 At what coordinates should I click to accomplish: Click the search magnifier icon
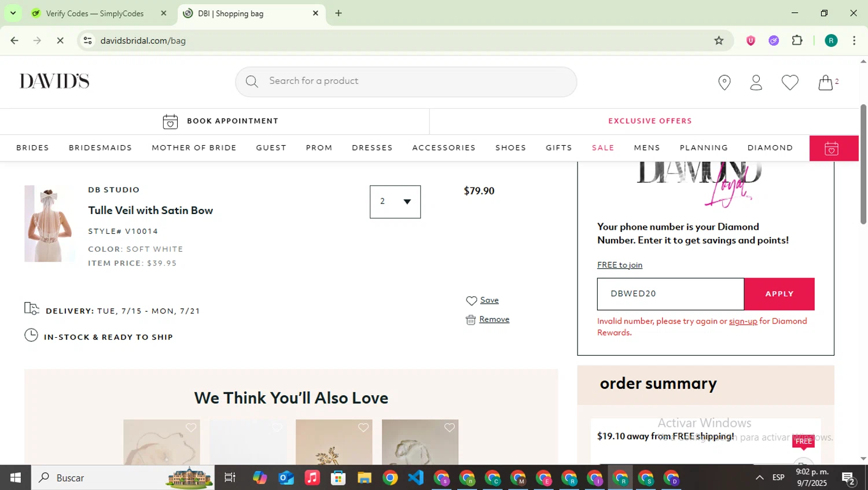[252, 82]
